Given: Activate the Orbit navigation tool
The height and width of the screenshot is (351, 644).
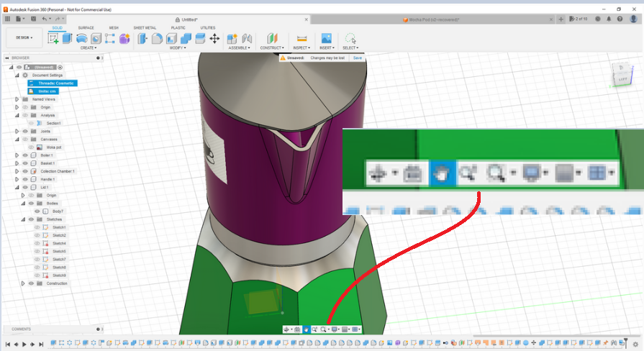Looking at the screenshot, I should pos(286,329).
